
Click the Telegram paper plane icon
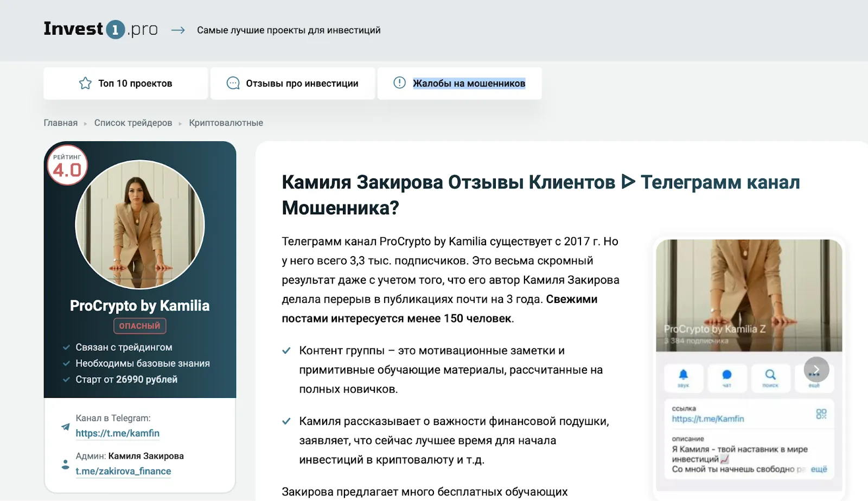pyautogui.click(x=65, y=427)
